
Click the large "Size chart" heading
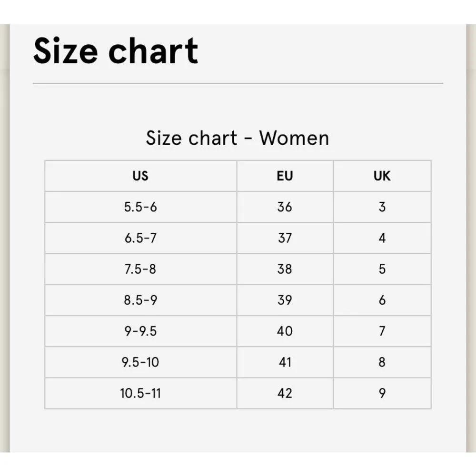click(116, 51)
